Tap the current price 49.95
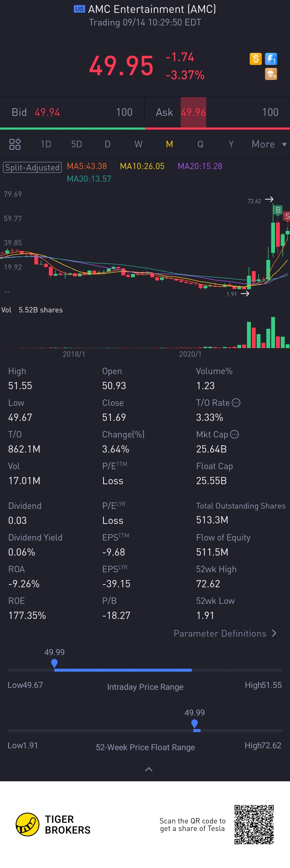This screenshot has height=868, width=290. point(121,66)
